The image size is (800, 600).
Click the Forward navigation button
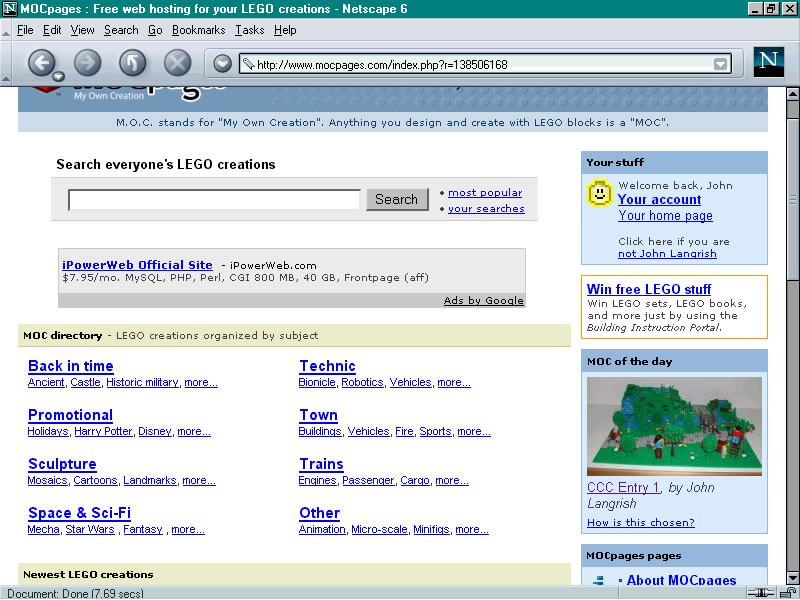click(x=87, y=63)
